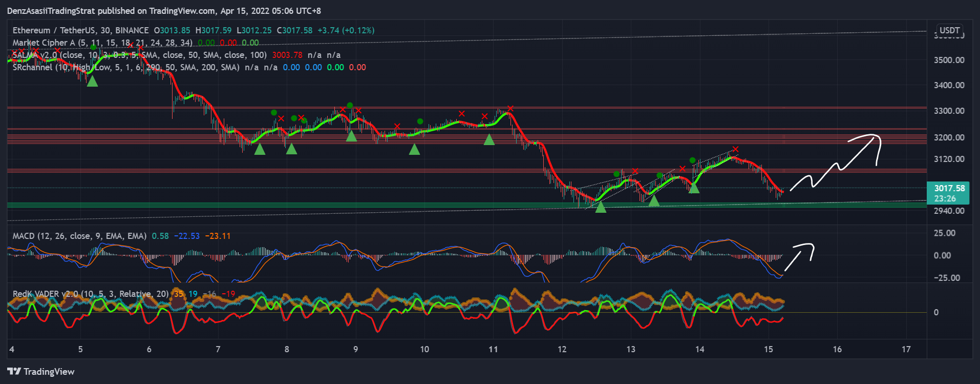Click the high value H3017.59
This screenshot has height=384, width=980.
click(x=214, y=30)
